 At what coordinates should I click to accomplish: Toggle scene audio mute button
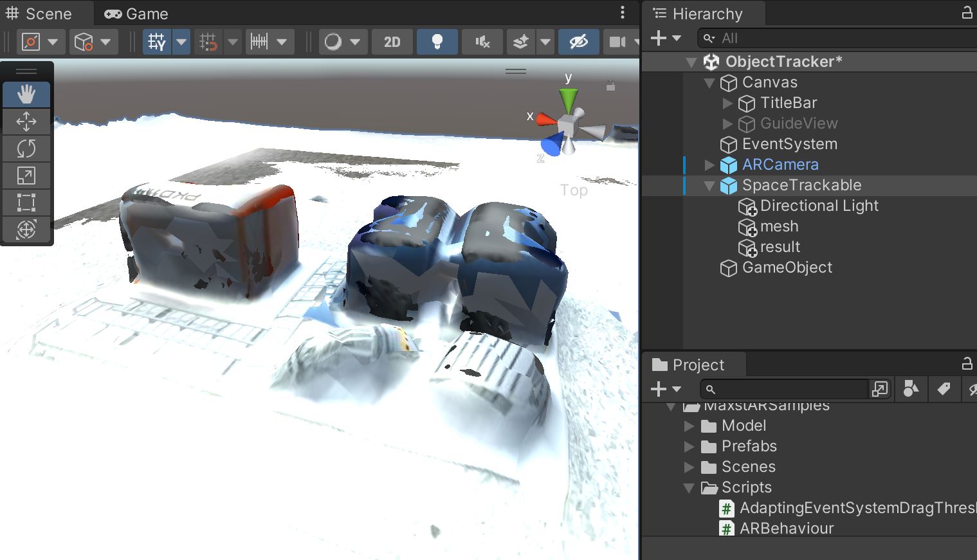[482, 42]
